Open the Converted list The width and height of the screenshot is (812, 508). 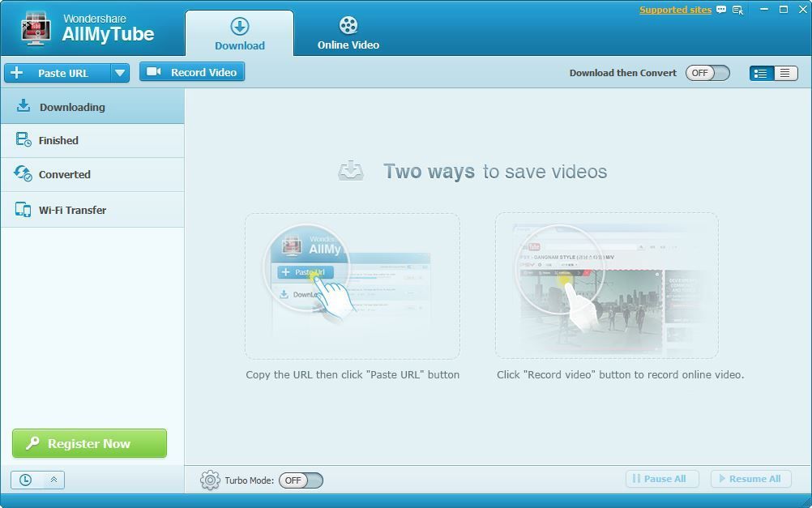click(92, 174)
